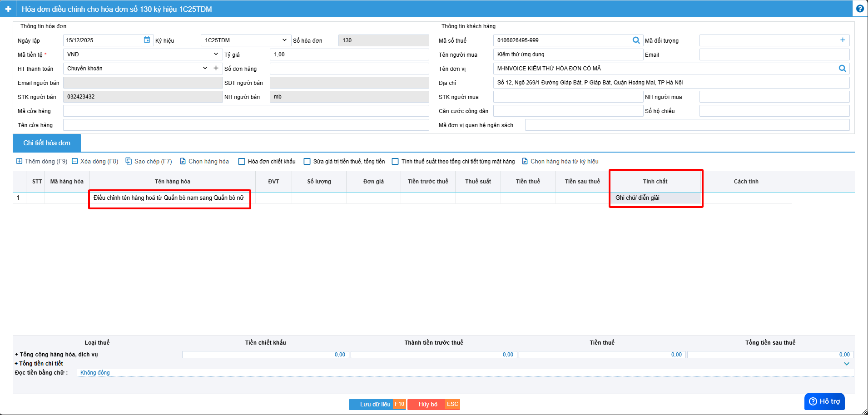Open the Ký hiệu dropdown 1C25TDM
The image size is (868, 415).
coord(245,40)
